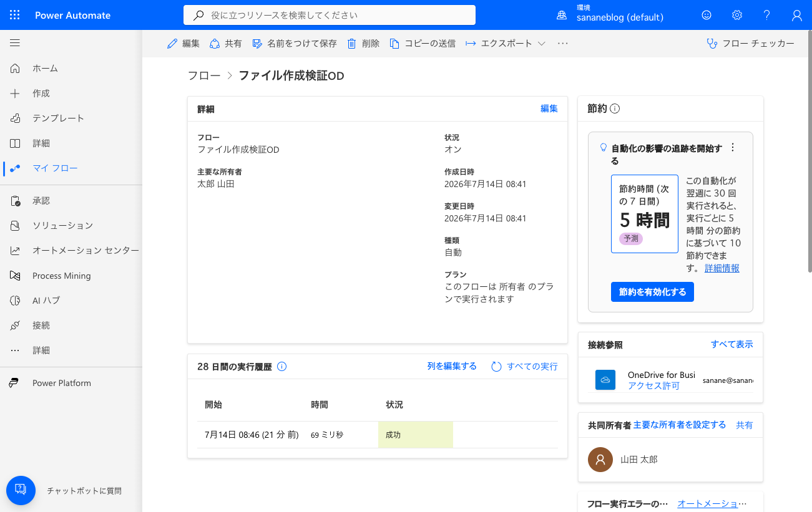Click 編集 in the top command bar
812x512 pixels.
point(183,43)
